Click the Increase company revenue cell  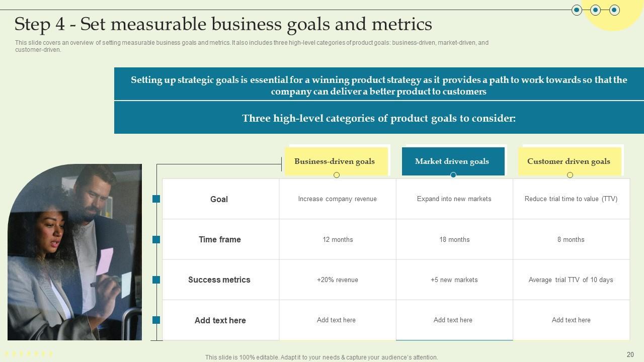(338, 199)
